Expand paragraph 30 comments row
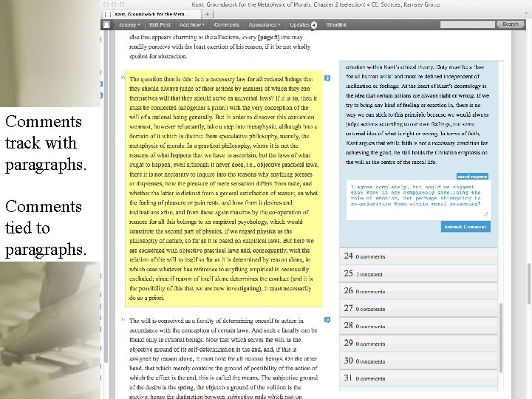This screenshot has height=399, width=532. tap(418, 361)
